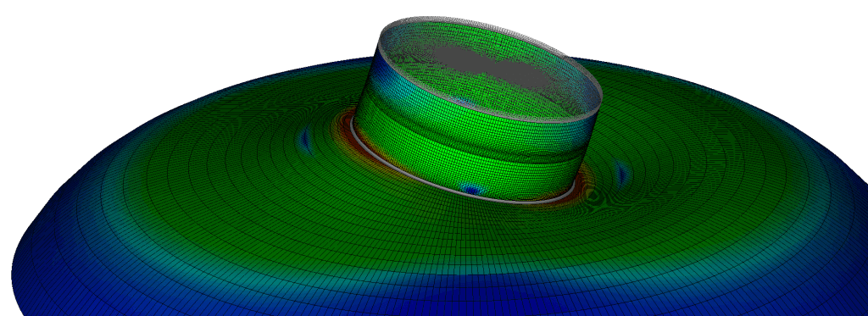The width and height of the screenshot is (868, 316).
Task: Pick the blue spot on dome left of nozzle
Action: coord(305,141)
